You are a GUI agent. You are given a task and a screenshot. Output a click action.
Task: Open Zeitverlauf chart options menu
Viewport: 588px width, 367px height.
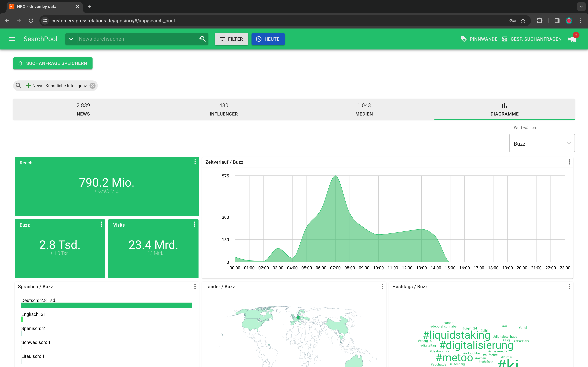click(x=569, y=162)
